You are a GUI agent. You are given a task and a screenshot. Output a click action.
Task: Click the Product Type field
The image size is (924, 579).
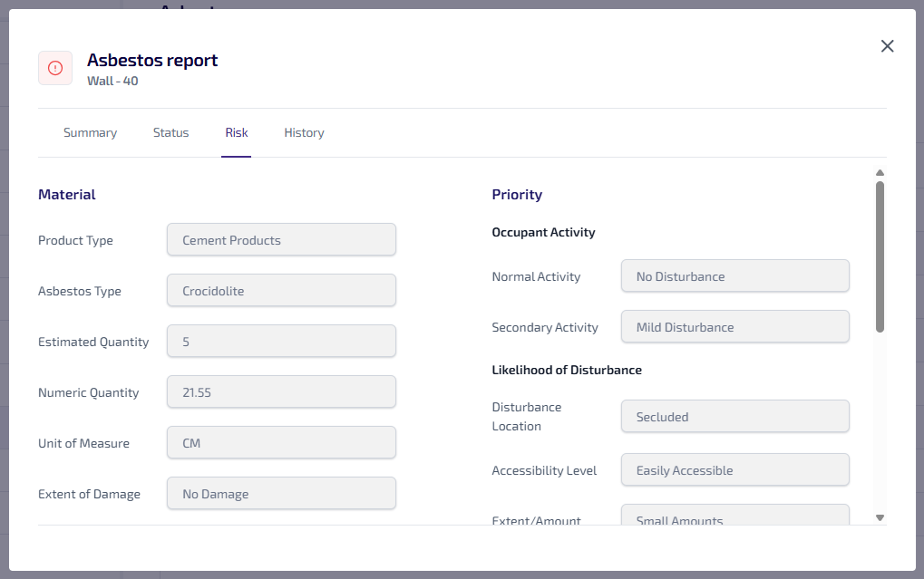pyautogui.click(x=281, y=240)
